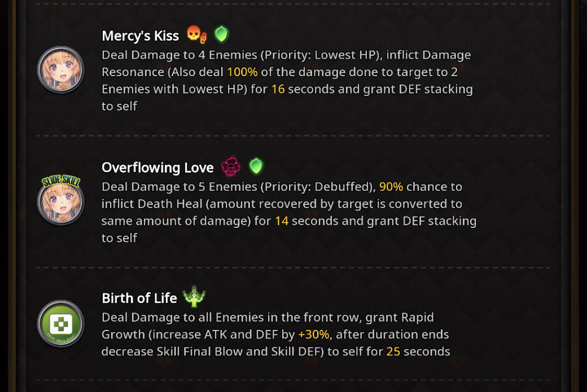
Task: Select the Mercy's Kiss description text
Action: click(x=287, y=81)
